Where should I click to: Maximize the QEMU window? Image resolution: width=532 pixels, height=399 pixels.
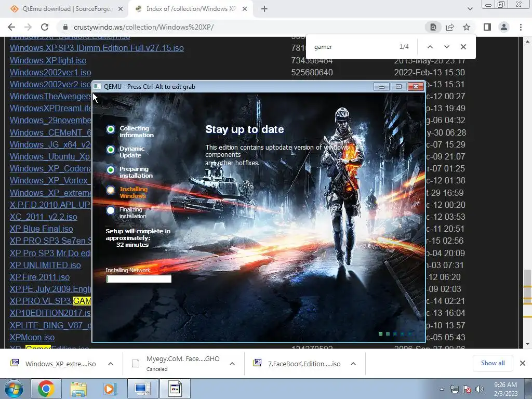(398, 87)
